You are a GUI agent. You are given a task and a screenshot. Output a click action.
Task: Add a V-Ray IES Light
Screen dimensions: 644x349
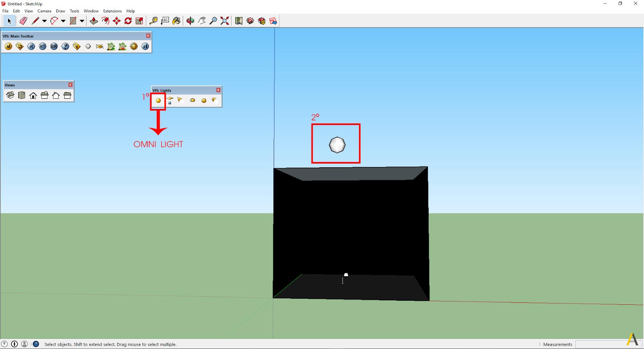(214, 100)
